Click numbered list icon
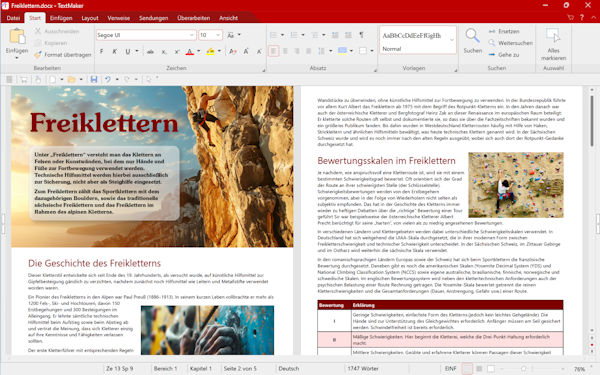The height and width of the screenshot is (375, 600). pos(294,35)
